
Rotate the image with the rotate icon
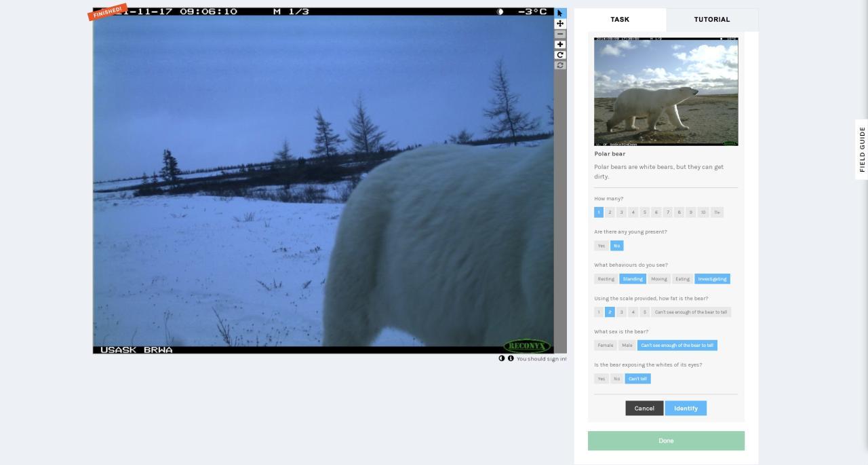pyautogui.click(x=560, y=55)
